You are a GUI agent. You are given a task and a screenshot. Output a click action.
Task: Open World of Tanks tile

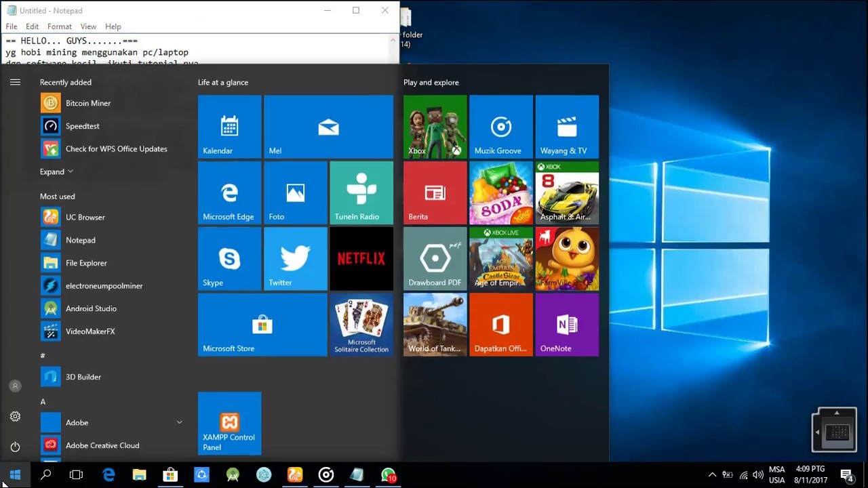[435, 325]
